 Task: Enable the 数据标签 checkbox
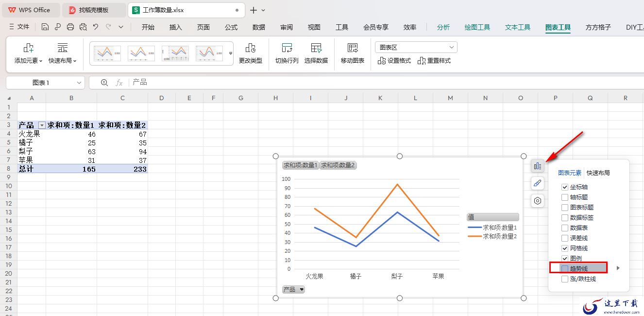(564, 218)
